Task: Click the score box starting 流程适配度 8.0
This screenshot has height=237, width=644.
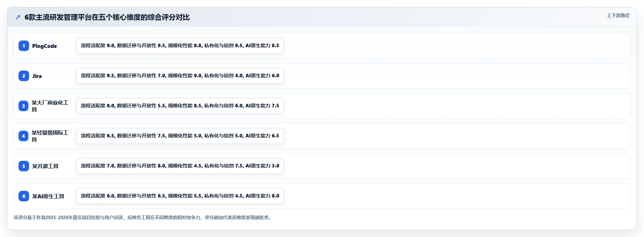Action: pos(180,106)
